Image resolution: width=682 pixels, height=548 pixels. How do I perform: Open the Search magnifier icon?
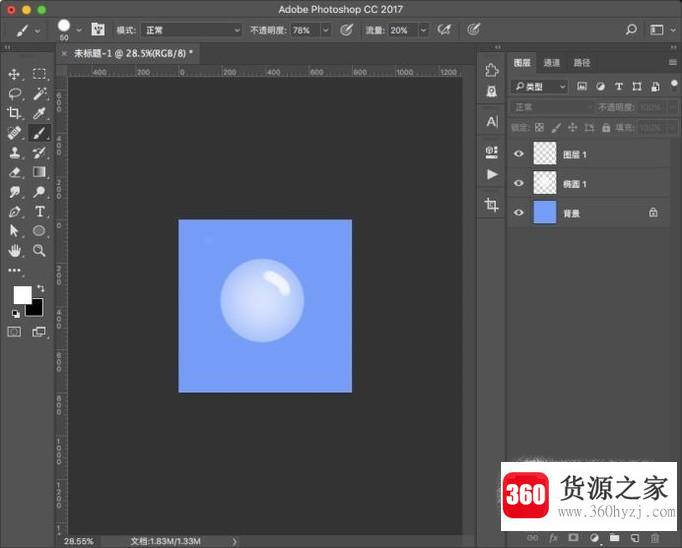(631, 30)
